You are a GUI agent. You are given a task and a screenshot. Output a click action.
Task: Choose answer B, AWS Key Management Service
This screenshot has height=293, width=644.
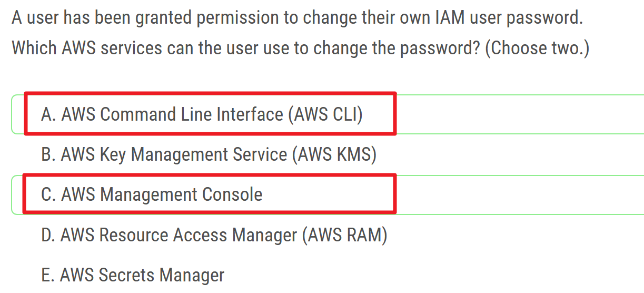(x=209, y=154)
